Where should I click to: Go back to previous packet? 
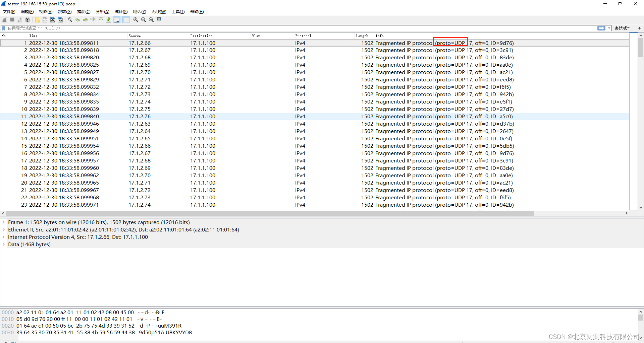(78, 20)
